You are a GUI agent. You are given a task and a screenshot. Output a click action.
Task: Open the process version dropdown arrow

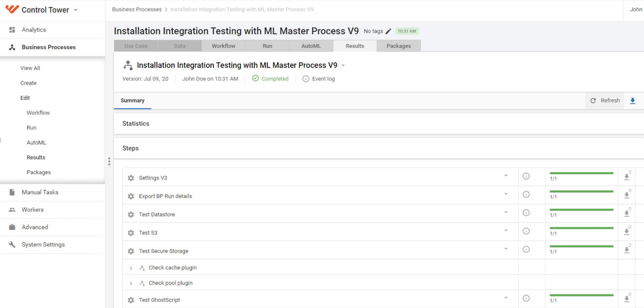pos(343,65)
